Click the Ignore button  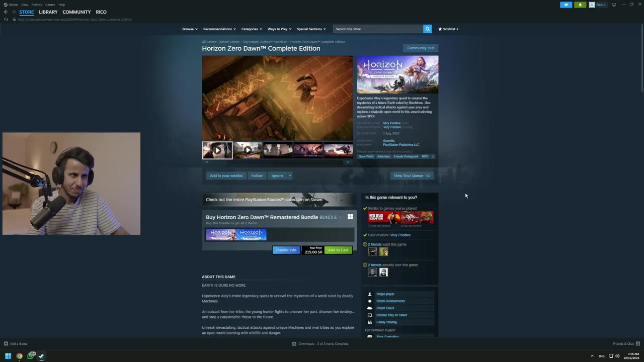coord(277,175)
